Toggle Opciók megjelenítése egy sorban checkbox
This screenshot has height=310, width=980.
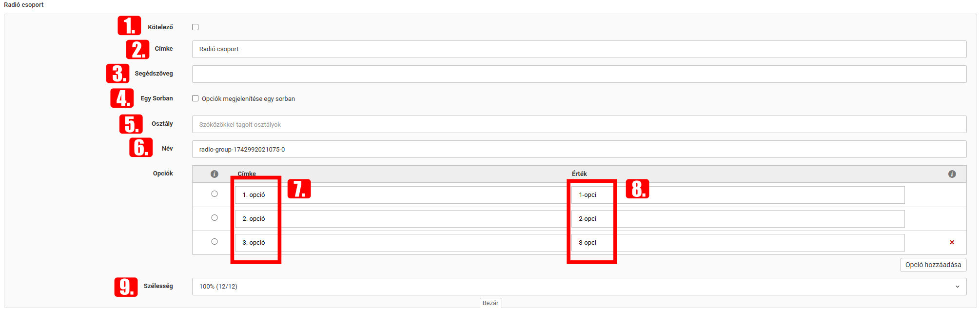(195, 98)
